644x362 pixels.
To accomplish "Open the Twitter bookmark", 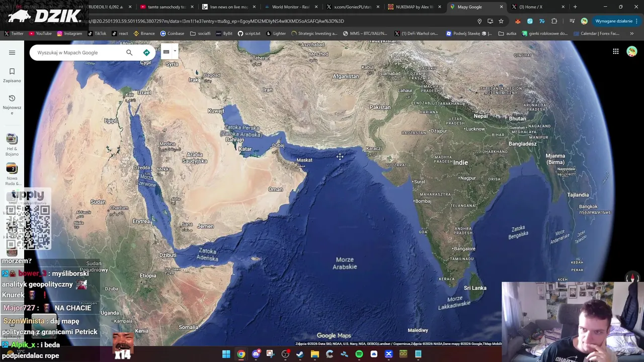I will tap(14, 34).
